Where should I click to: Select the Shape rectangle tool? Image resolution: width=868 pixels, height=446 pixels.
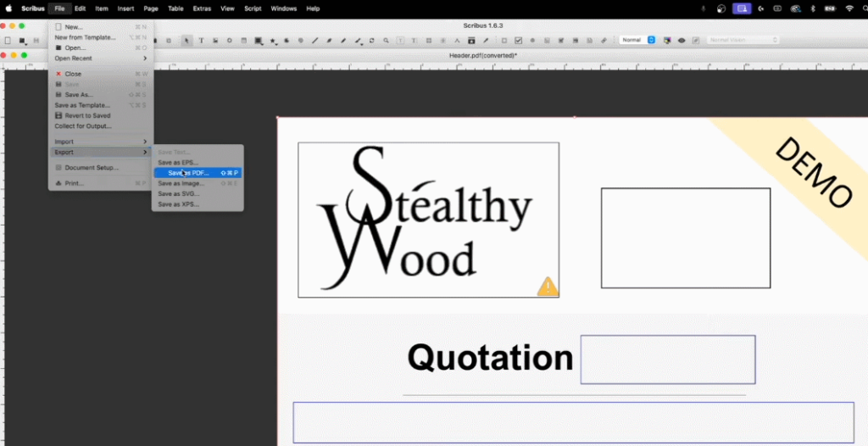click(258, 41)
